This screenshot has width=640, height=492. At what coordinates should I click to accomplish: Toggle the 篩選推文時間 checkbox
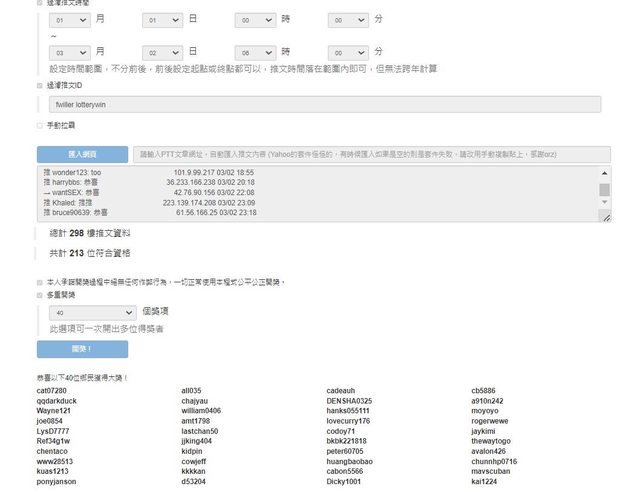pos(40,3)
